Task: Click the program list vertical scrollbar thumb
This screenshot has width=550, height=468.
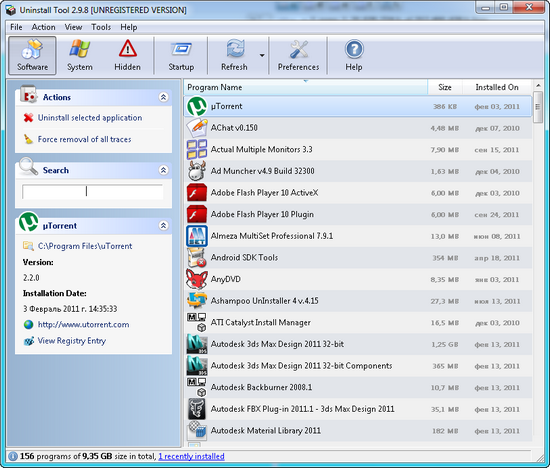Action: pyautogui.click(x=537, y=107)
